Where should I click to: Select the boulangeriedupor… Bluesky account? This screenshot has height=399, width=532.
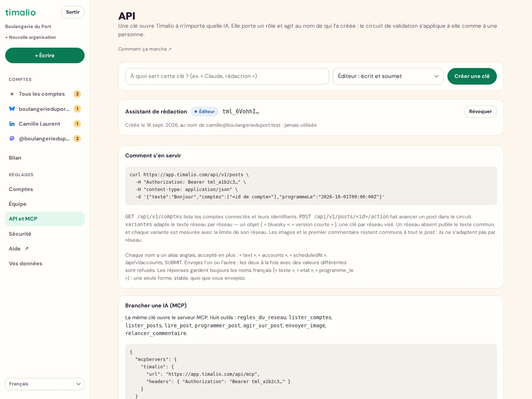[45, 109]
